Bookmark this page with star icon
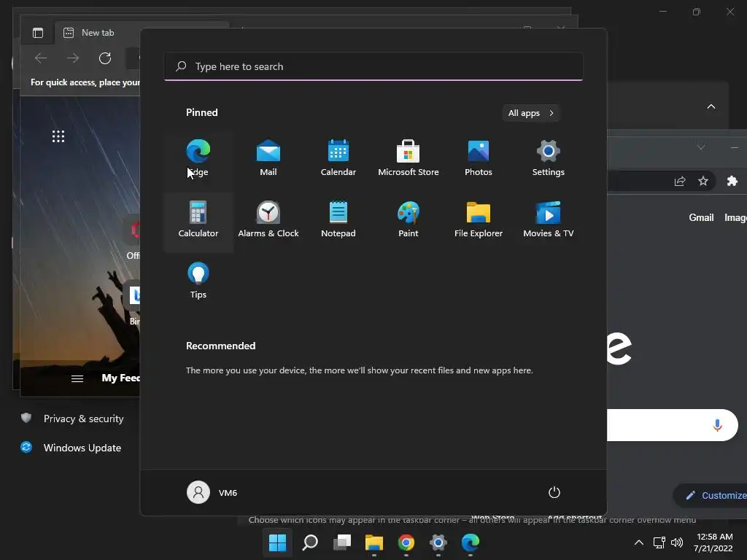The width and height of the screenshot is (747, 560). [x=703, y=181]
